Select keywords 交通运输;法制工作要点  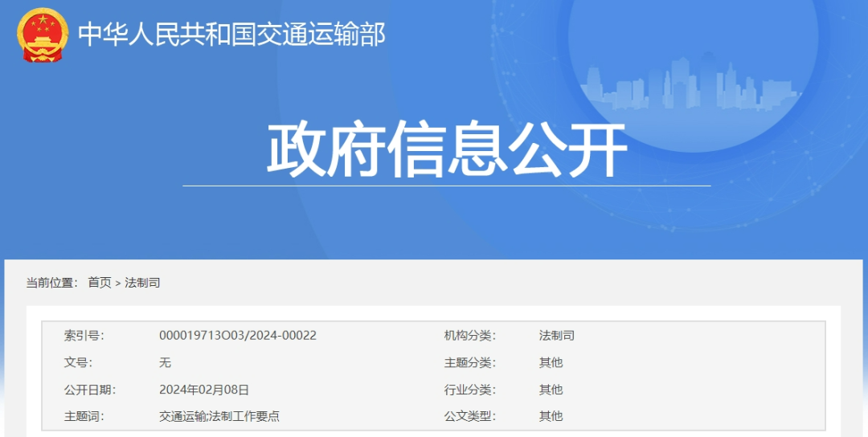coord(219,416)
